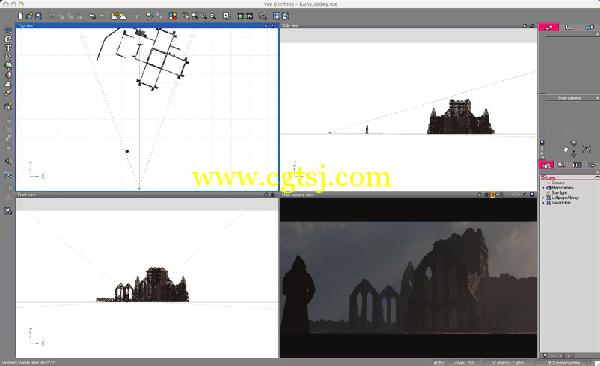
Task: Switch to the pink Aspect tab in properties
Action: [549, 27]
